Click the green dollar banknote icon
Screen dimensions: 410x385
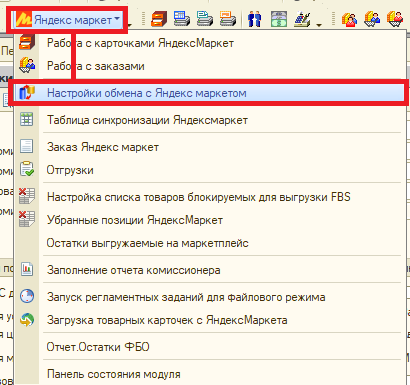coord(279,19)
